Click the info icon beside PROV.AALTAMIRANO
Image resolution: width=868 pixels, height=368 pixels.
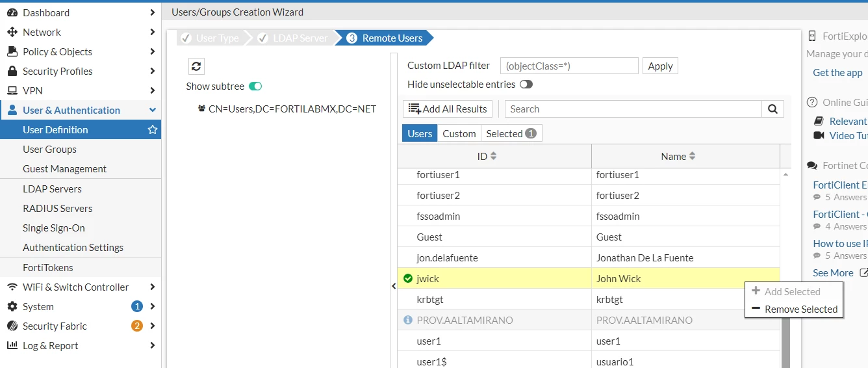pyautogui.click(x=408, y=320)
